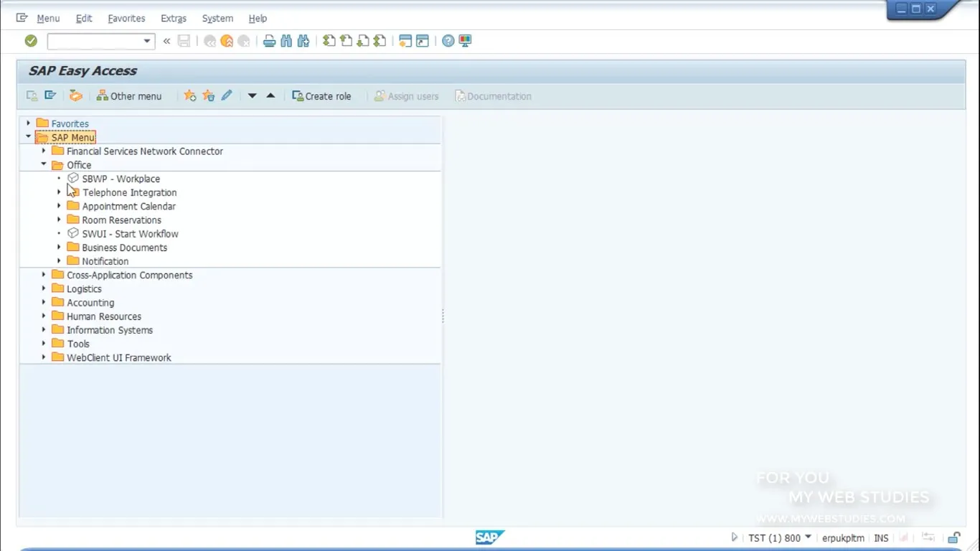Select SWUI - Start Workflow transaction
This screenshot has width=980, height=551.
130,234
